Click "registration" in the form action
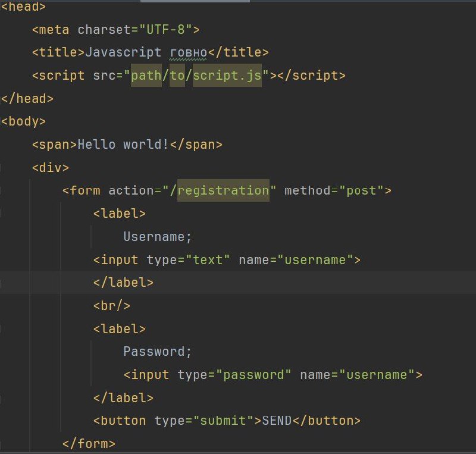The height and width of the screenshot is (454, 476). (223, 191)
